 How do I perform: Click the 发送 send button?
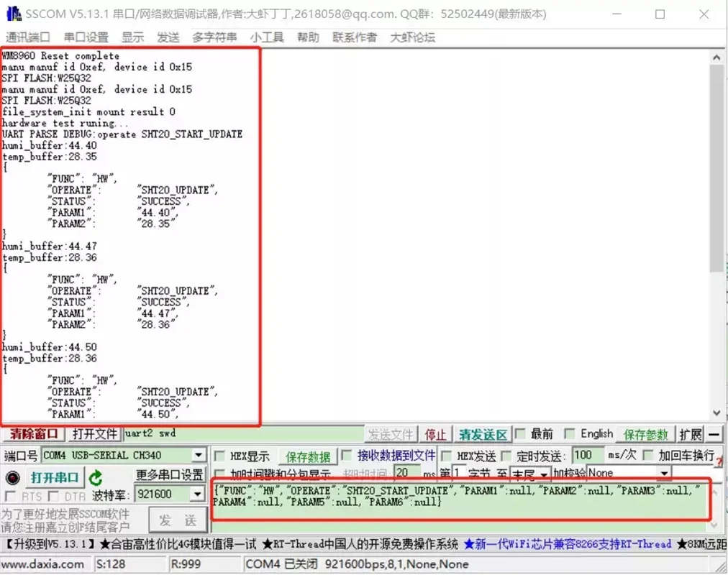(x=178, y=520)
